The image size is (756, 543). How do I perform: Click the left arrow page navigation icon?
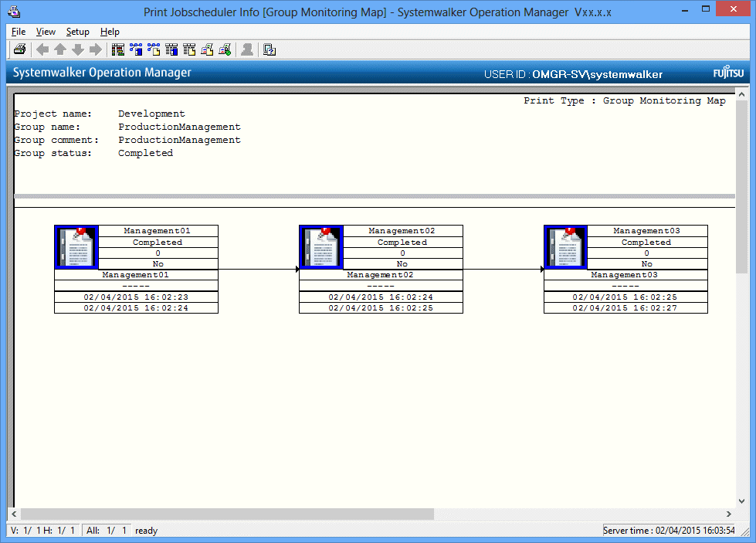pyautogui.click(x=42, y=50)
